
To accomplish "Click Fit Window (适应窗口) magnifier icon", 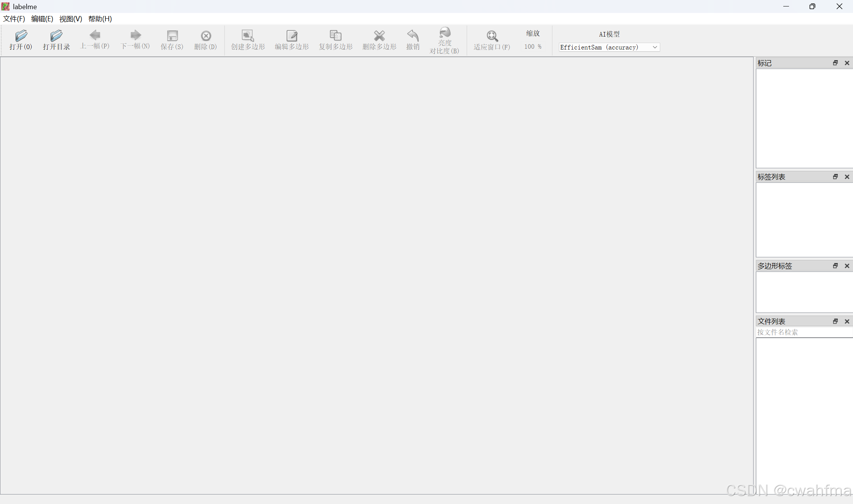I will pos(492,36).
